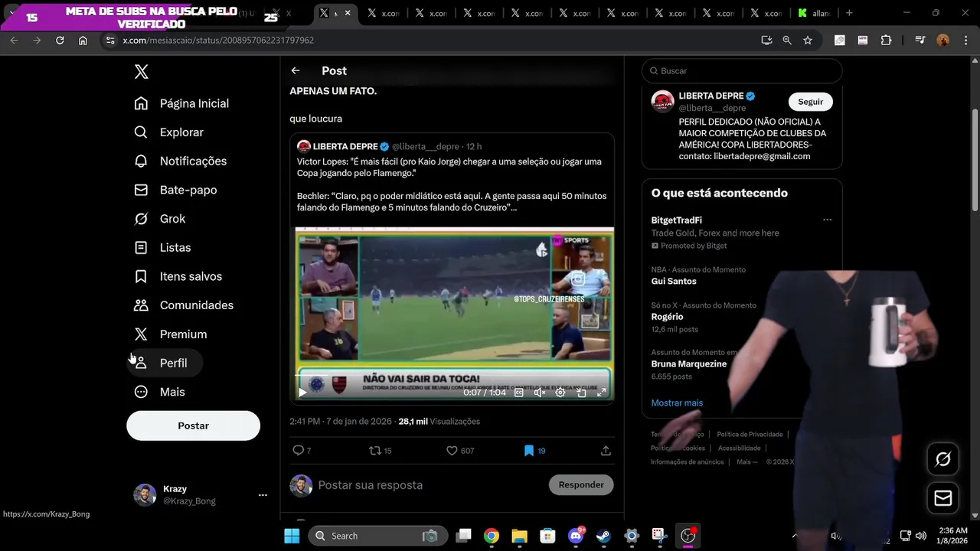The width and height of the screenshot is (980, 551).
Task: Click the reply icon with 7
Action: tap(299, 451)
